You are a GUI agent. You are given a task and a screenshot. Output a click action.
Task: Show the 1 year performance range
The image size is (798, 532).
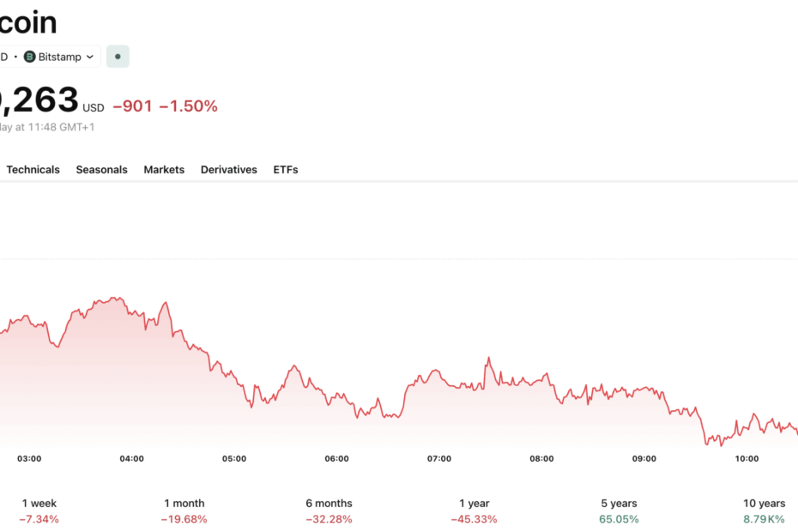[474, 511]
